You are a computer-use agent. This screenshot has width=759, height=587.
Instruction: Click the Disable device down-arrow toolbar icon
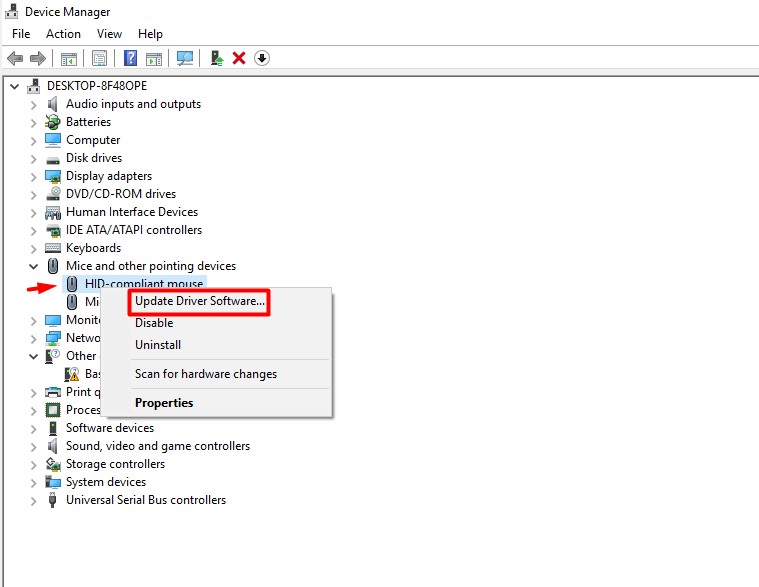click(x=261, y=59)
